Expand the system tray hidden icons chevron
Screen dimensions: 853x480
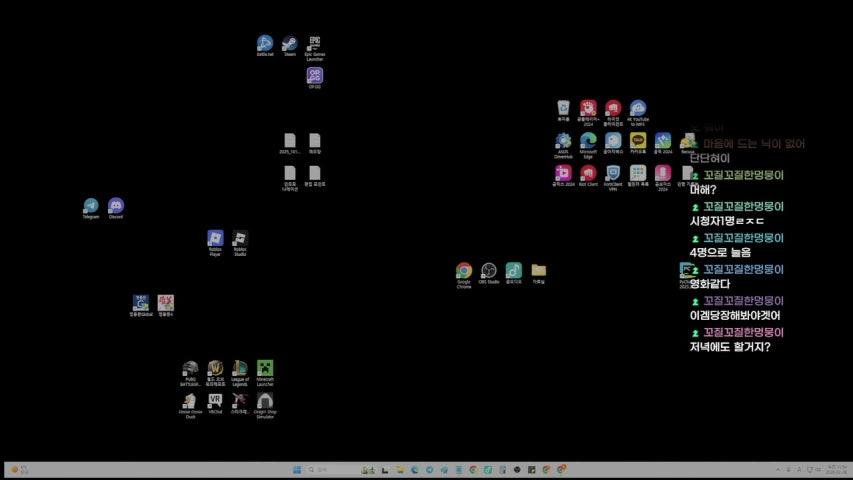coord(778,469)
